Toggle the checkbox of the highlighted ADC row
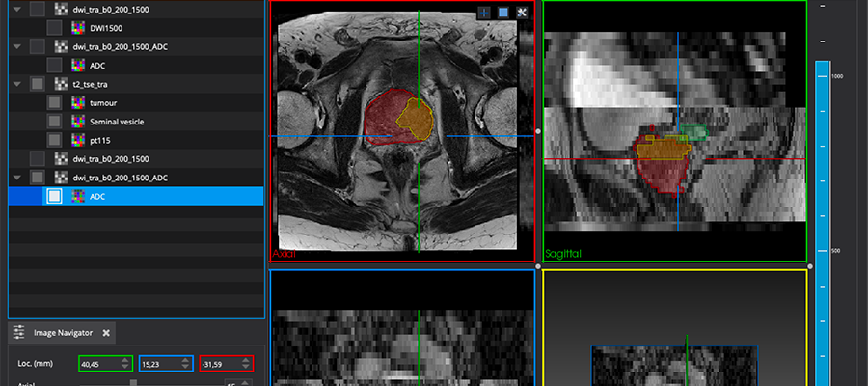Image resolution: width=868 pixels, height=386 pixels. (54, 196)
